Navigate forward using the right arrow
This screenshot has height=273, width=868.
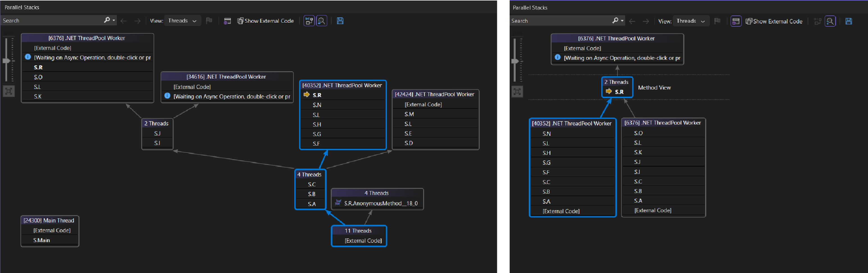137,20
